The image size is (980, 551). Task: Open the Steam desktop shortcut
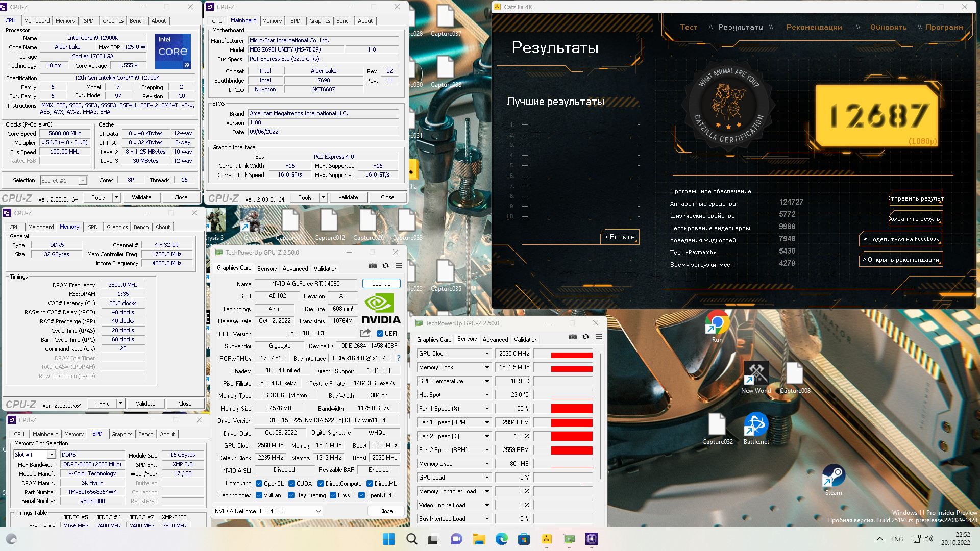[x=834, y=480]
